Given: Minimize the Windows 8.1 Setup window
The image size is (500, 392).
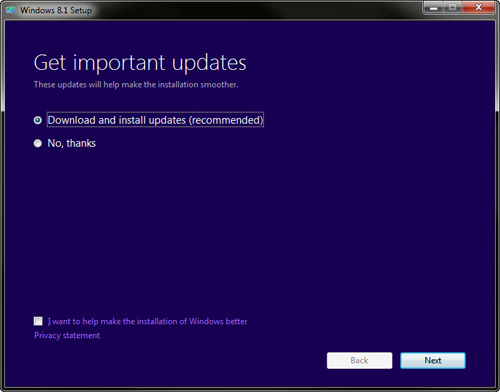Looking at the screenshot, I should click(433, 8).
